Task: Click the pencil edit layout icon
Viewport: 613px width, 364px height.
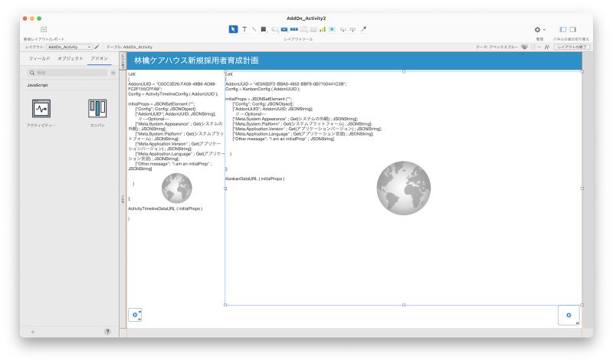Action: click(x=97, y=47)
